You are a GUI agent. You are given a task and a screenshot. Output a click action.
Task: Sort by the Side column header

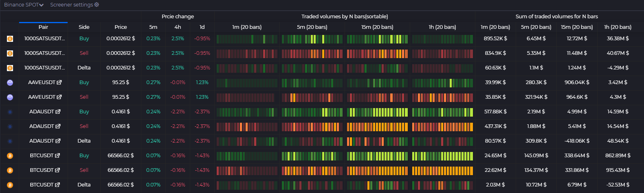tap(84, 27)
